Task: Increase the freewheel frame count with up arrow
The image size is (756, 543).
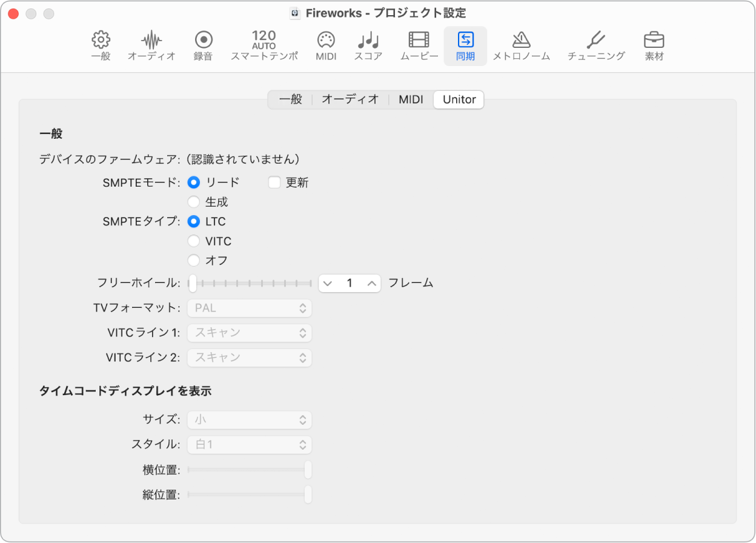Action: point(371,283)
